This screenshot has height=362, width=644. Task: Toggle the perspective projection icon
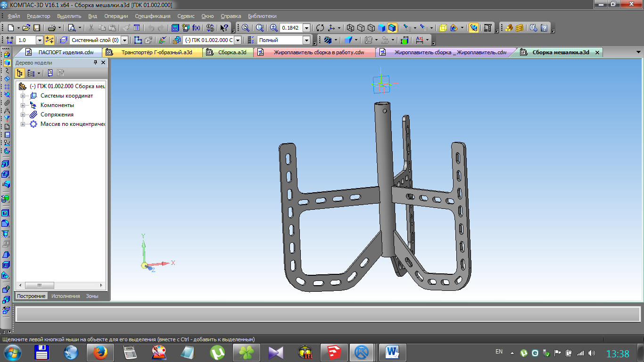(443, 28)
